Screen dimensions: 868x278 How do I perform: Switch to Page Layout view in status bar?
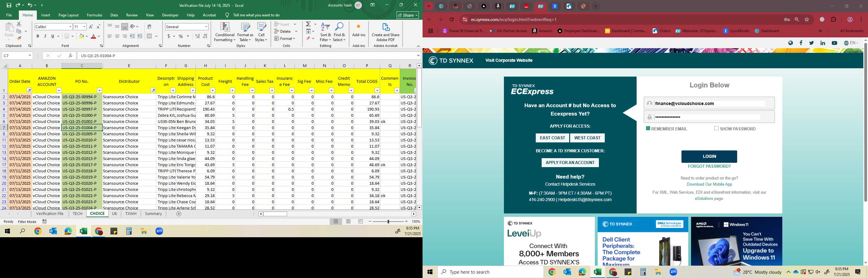click(x=348, y=221)
